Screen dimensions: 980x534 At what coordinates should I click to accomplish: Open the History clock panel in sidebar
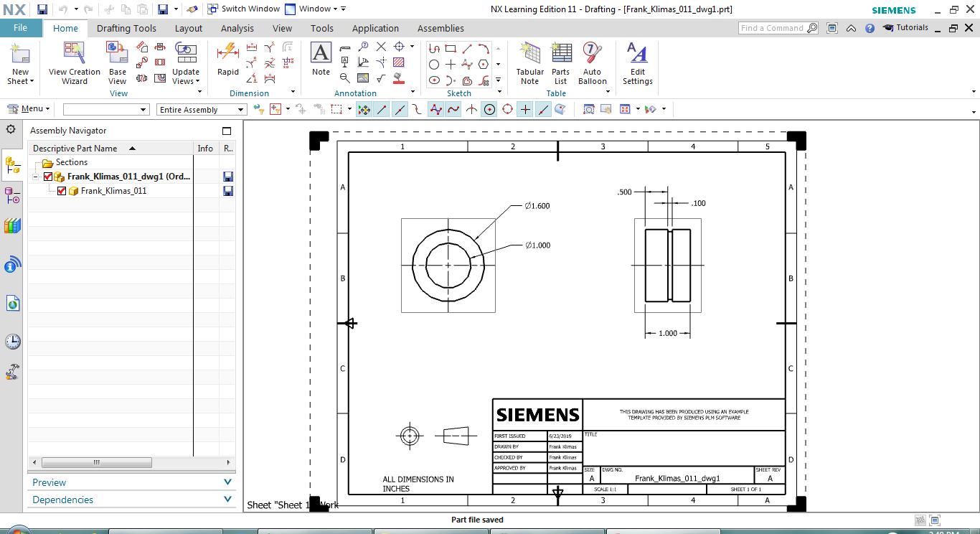(12, 342)
